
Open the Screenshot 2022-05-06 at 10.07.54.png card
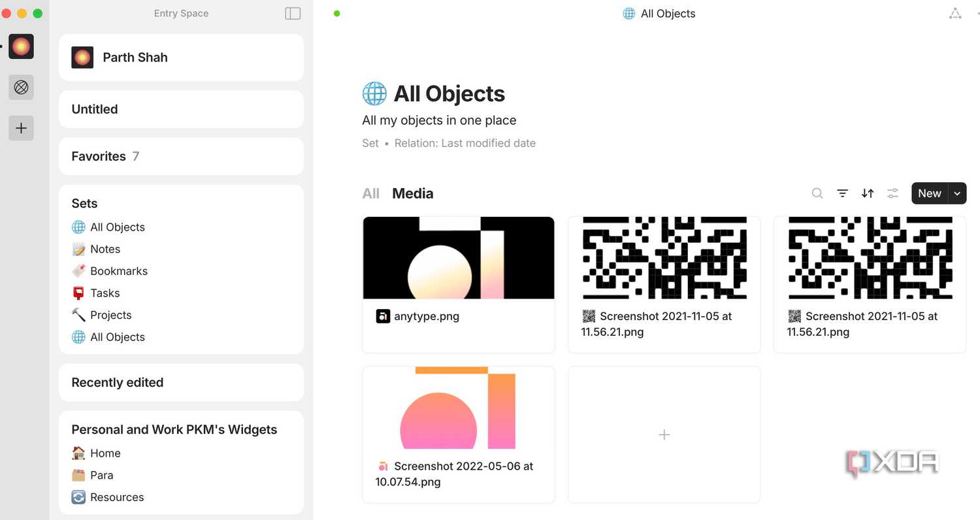(x=459, y=435)
